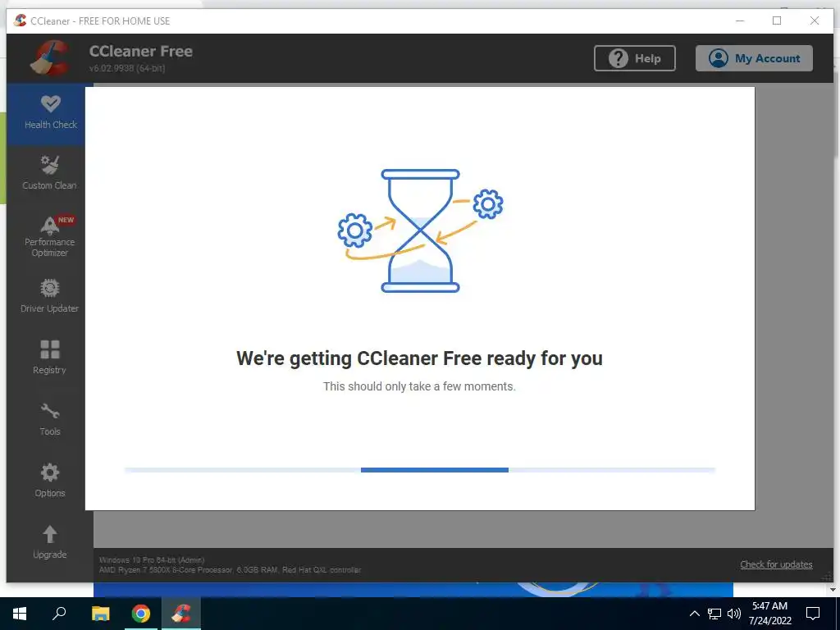
Task: Close the CCleaner window
Action: tap(815, 21)
